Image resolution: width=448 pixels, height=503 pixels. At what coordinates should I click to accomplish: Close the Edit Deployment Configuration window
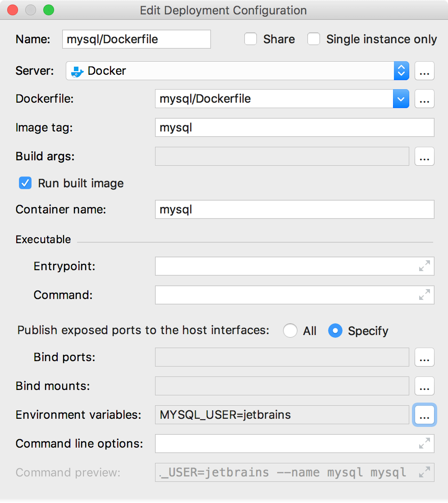tap(13, 10)
